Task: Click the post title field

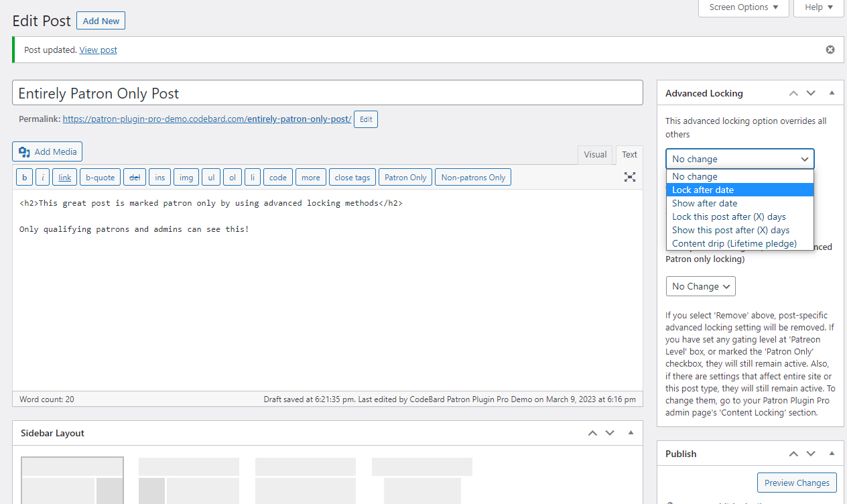Action: point(328,93)
